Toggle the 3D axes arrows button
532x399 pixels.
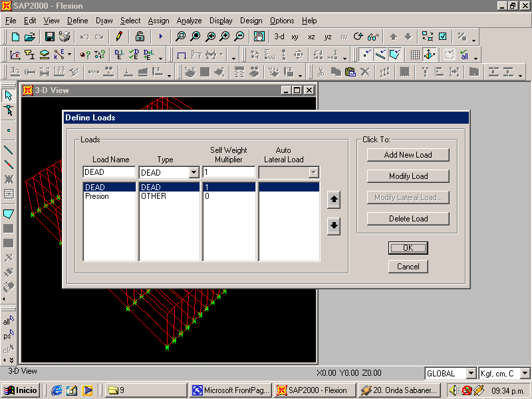click(x=430, y=55)
